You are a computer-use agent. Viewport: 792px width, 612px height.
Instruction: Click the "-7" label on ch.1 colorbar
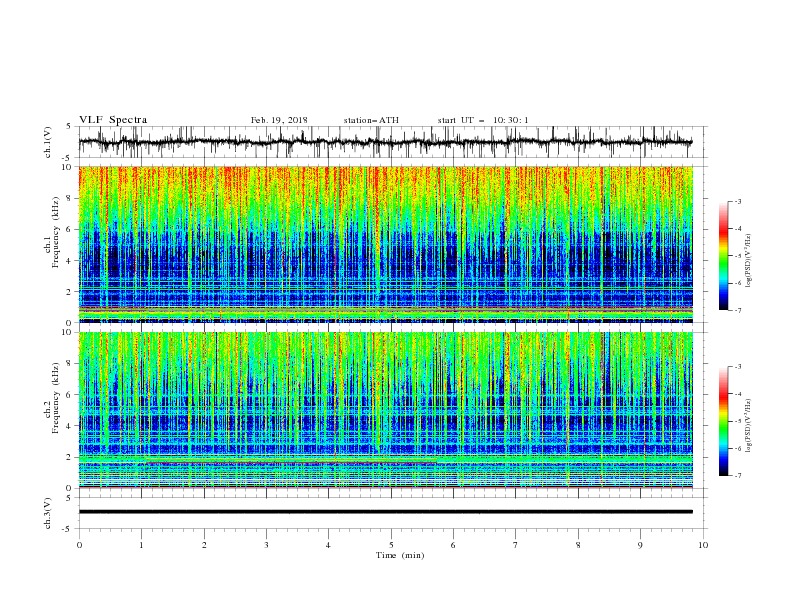738,310
